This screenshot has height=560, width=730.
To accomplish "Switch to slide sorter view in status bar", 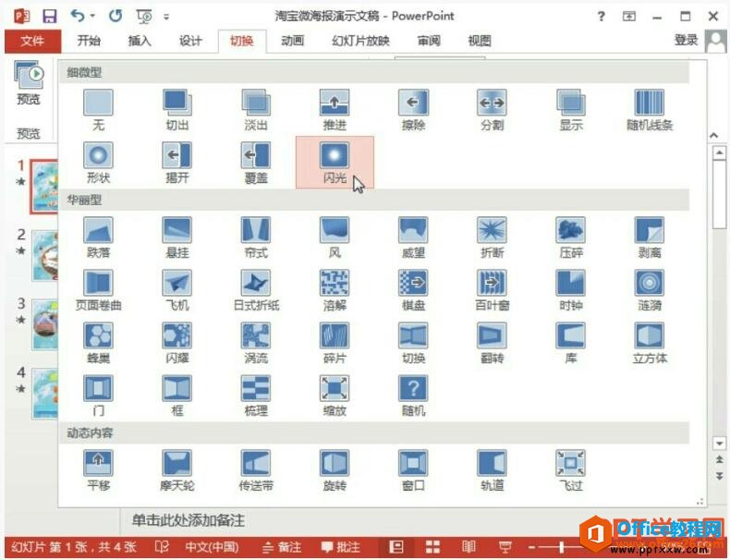I will [432, 547].
